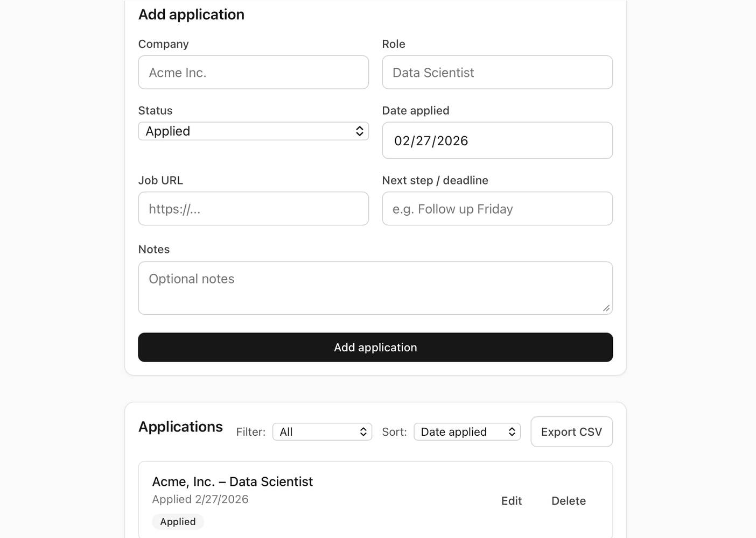Open the Status dropdown showing Applied
This screenshot has height=538, width=756.
coord(253,131)
